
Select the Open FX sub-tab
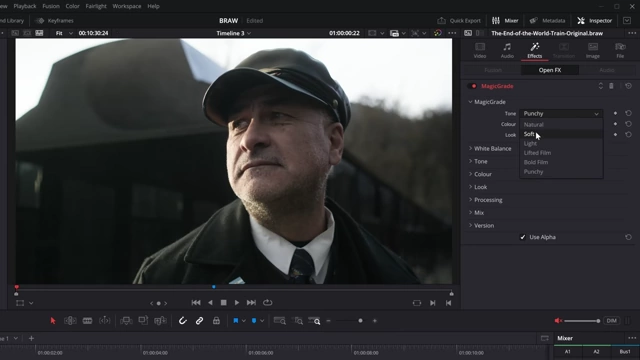tap(550, 70)
